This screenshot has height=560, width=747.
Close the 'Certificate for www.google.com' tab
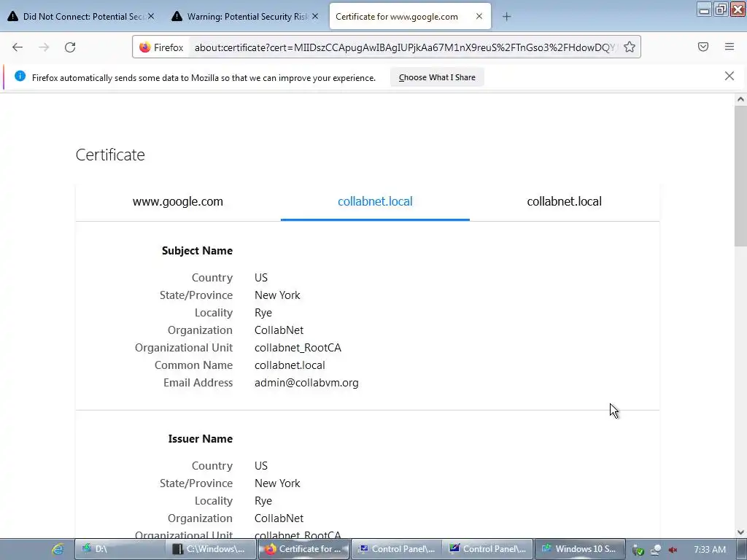tap(479, 16)
